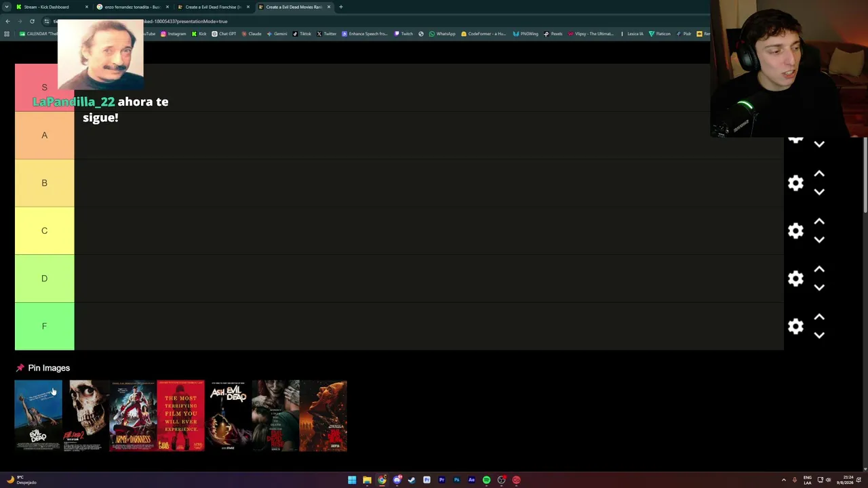Click the B tier label
The width and height of the screenshot is (868, 488).
tap(44, 183)
